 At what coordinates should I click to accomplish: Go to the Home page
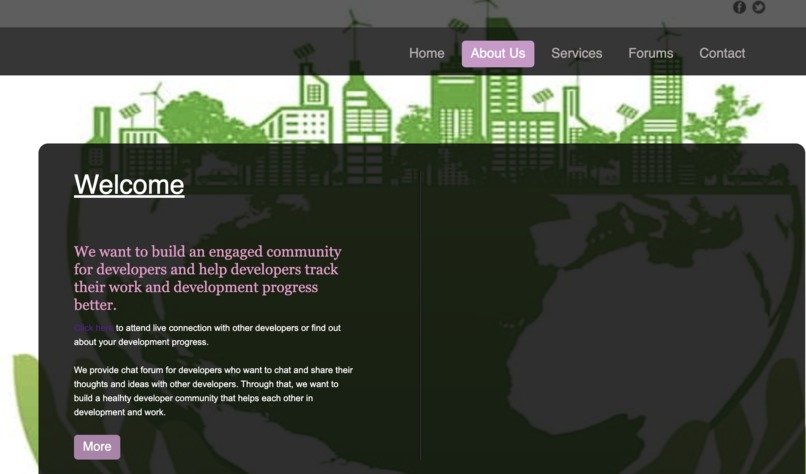pos(427,53)
